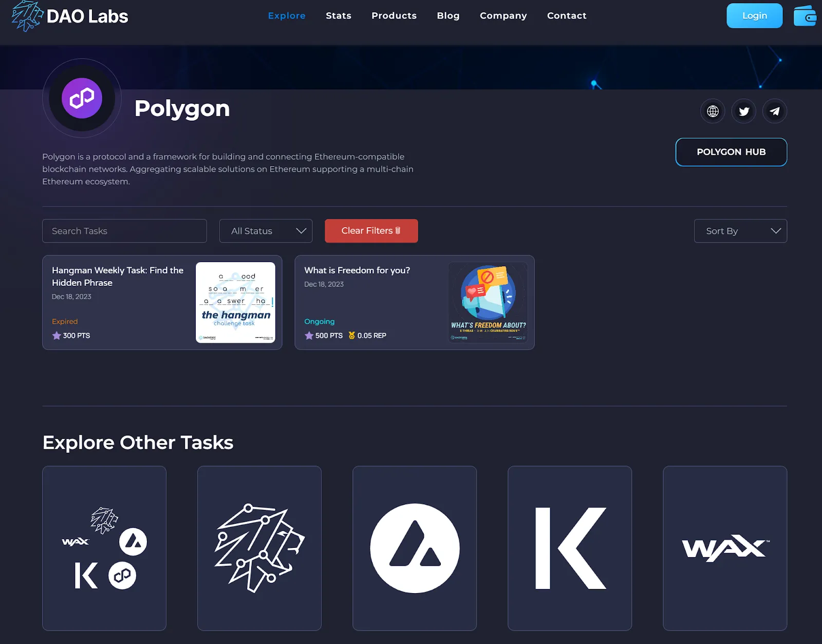Click the Polygon description paragraph
Viewport: 822px width, 644px height.
228,169
